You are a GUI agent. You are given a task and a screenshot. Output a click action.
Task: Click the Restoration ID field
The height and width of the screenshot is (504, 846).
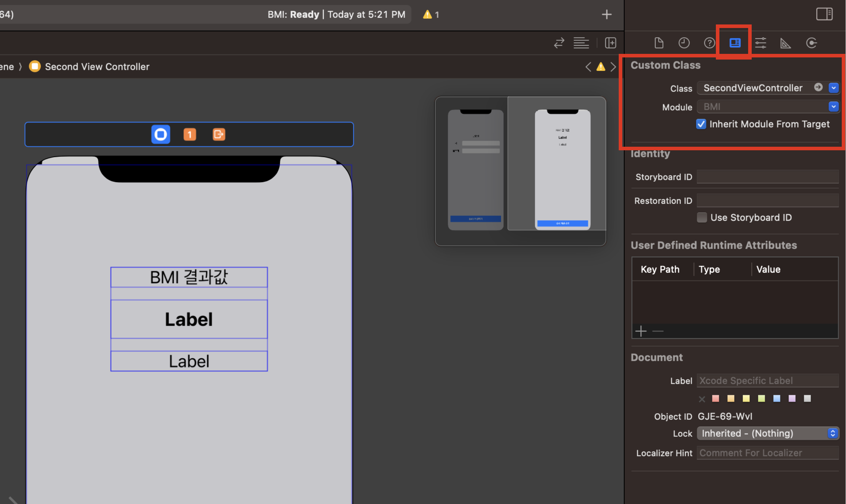(x=768, y=201)
